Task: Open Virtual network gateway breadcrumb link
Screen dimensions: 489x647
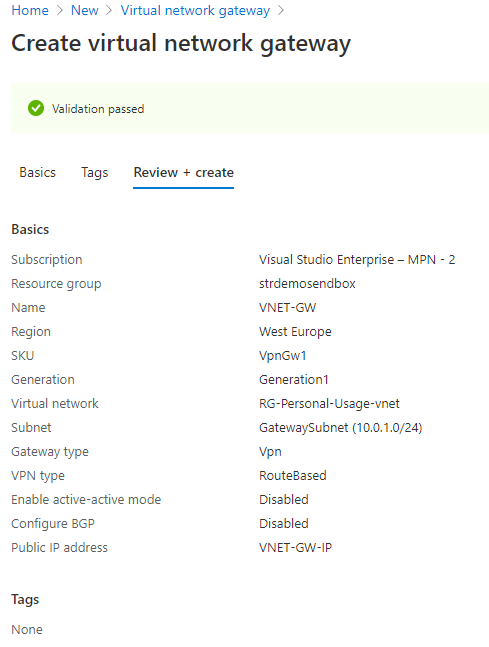Action: (195, 10)
